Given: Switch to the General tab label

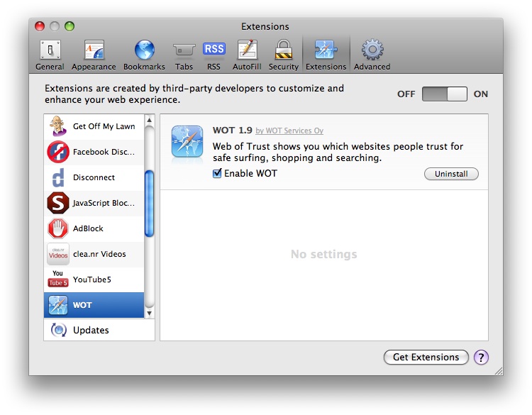Looking at the screenshot, I should click(x=50, y=67).
